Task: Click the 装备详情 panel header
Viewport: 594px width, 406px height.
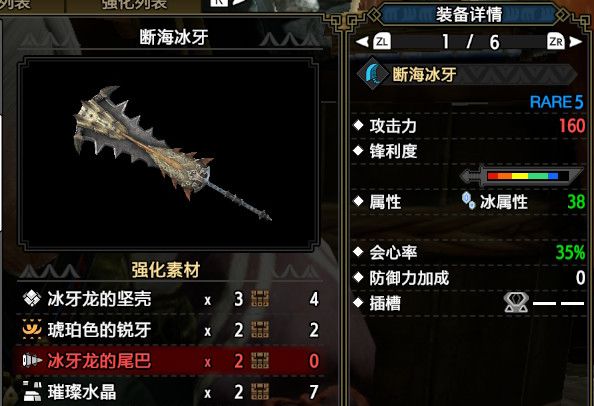Action: point(469,14)
